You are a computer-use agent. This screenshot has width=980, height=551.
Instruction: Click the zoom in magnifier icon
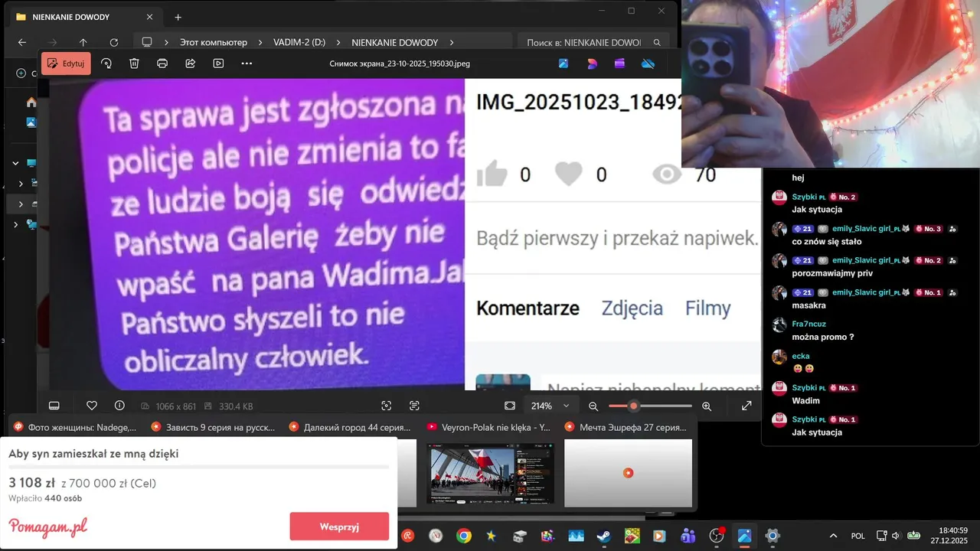pyautogui.click(x=707, y=406)
